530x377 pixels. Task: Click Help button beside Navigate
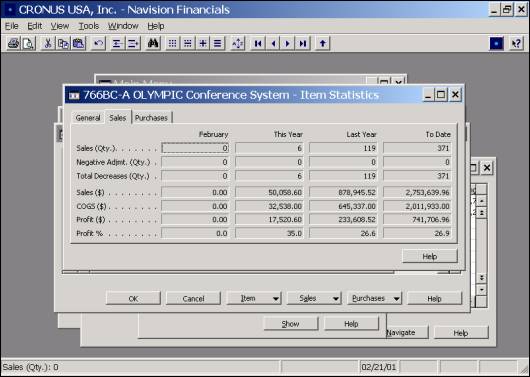click(461, 333)
